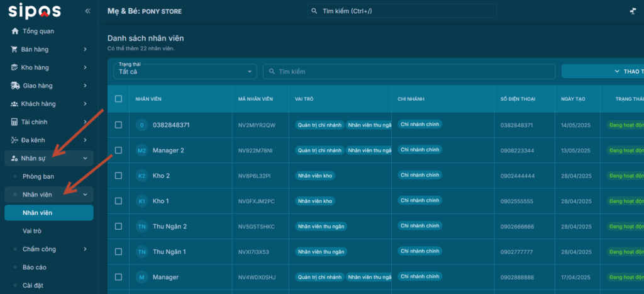Open Phòng ban submenu item

pos(49,176)
